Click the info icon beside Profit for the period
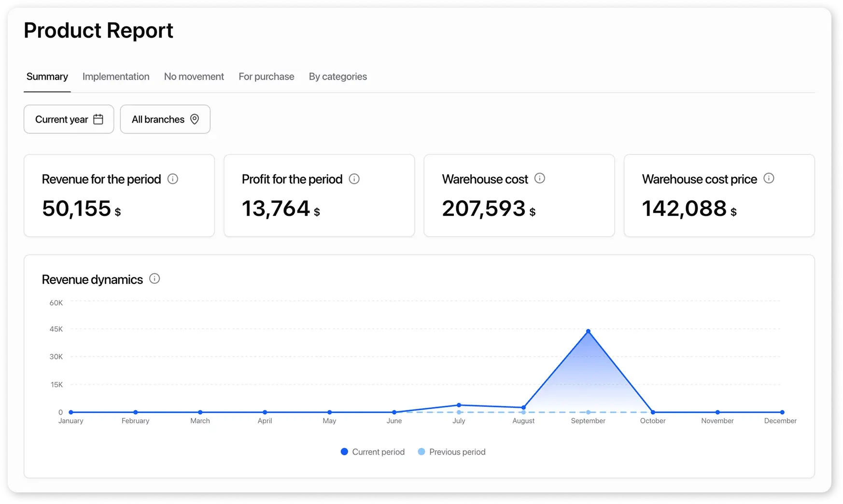This screenshot has width=843, height=504. [354, 179]
